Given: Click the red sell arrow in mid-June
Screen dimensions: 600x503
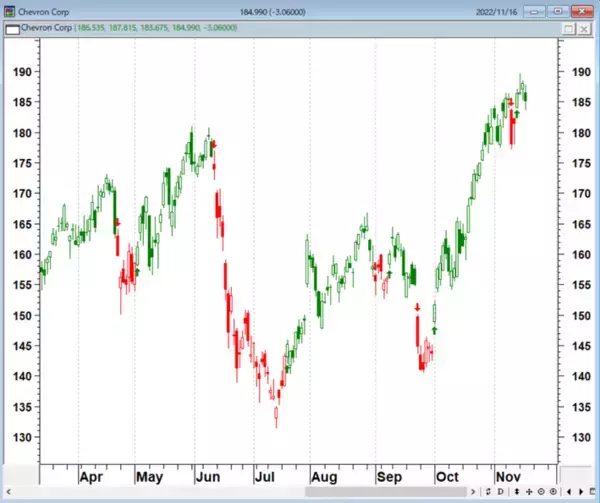Looking at the screenshot, I should (x=214, y=145).
